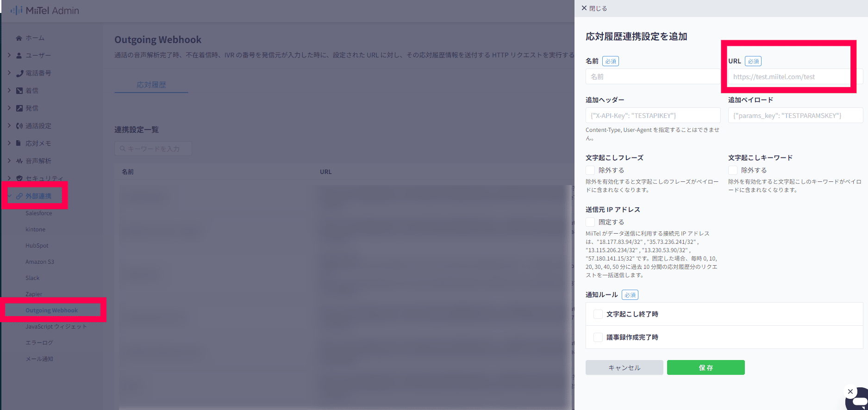Close the side panel with 閉じる
The image size is (868, 410).
click(594, 8)
